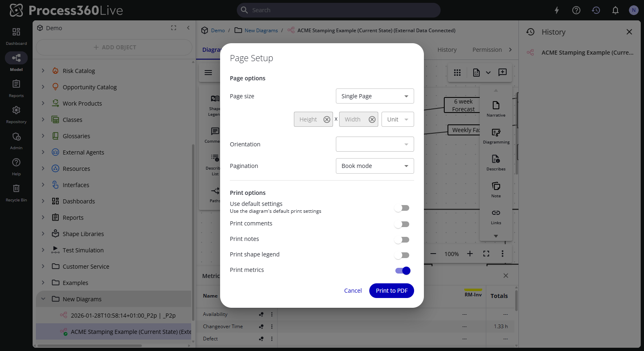Expand the Glossaries tree node
Screen dimensions: 644x351
[43, 136]
